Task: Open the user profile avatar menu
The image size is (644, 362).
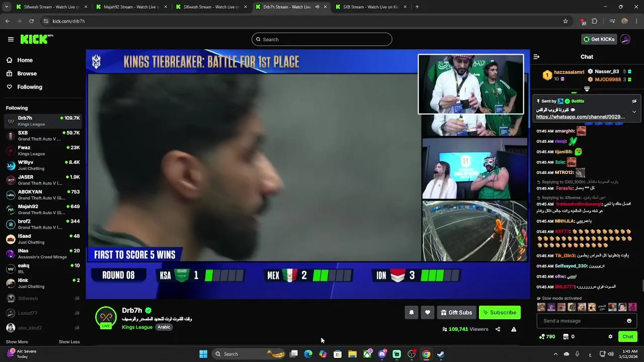Action: click(x=625, y=39)
